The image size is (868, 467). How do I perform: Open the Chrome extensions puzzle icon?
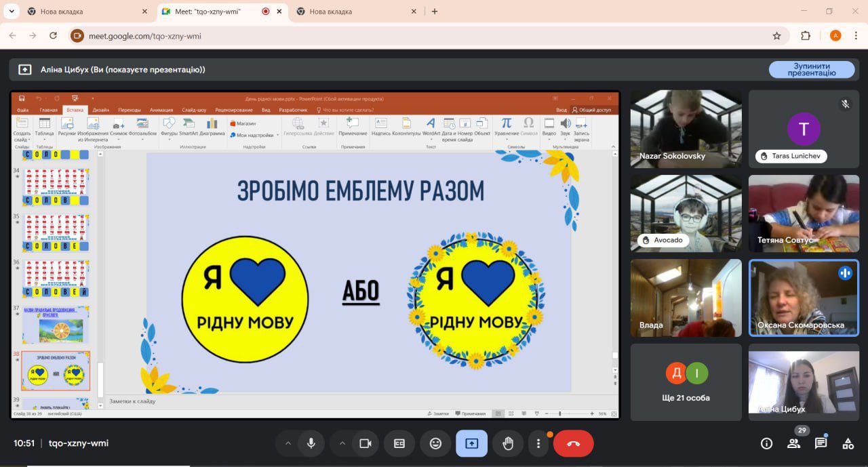(x=806, y=36)
